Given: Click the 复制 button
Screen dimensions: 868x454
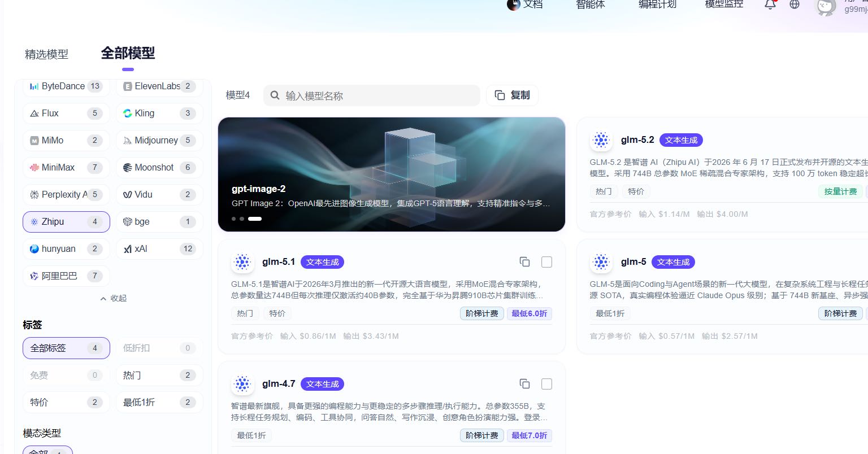Looking at the screenshot, I should pos(512,95).
